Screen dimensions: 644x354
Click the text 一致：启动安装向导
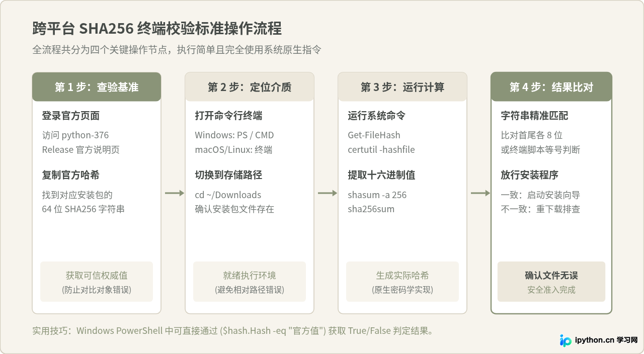(x=541, y=195)
